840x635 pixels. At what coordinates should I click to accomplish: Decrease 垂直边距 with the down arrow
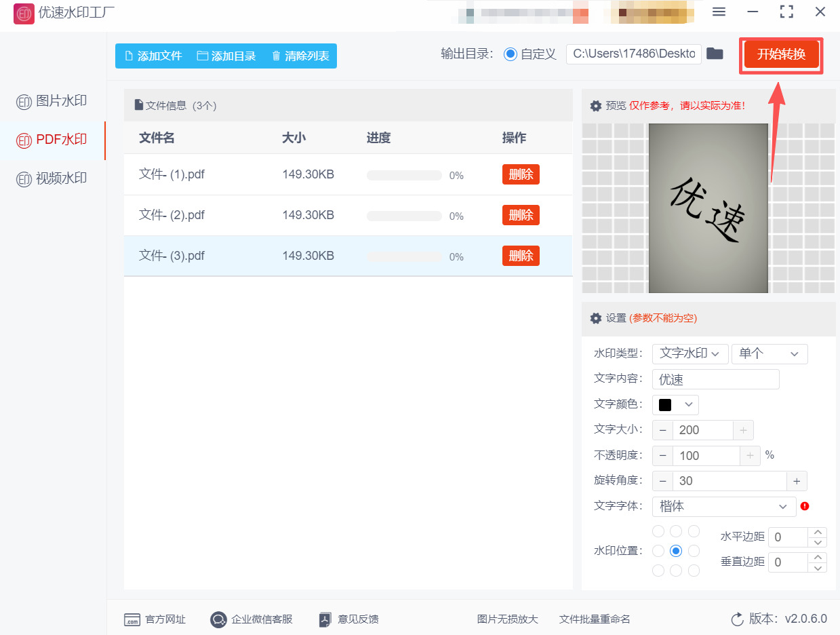[818, 567]
